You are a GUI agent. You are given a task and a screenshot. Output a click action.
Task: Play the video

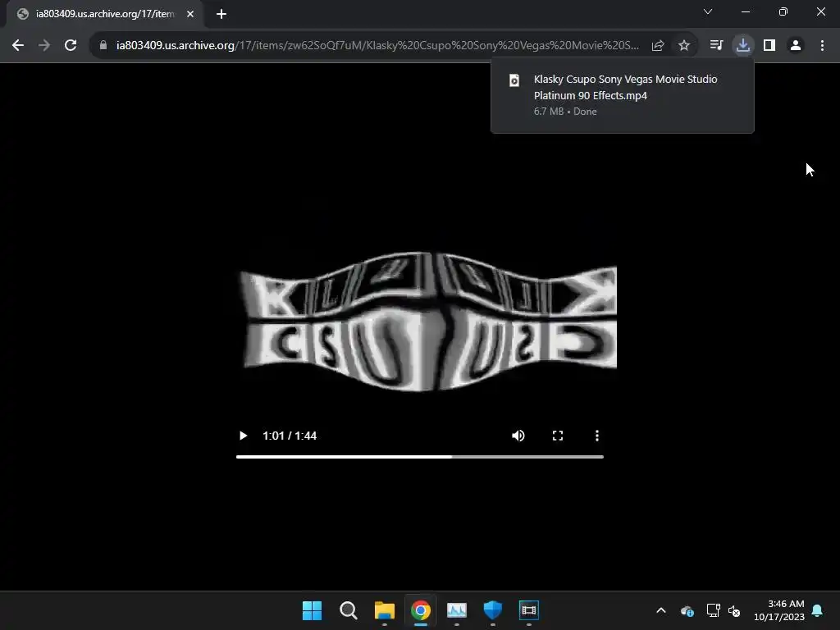tap(243, 436)
